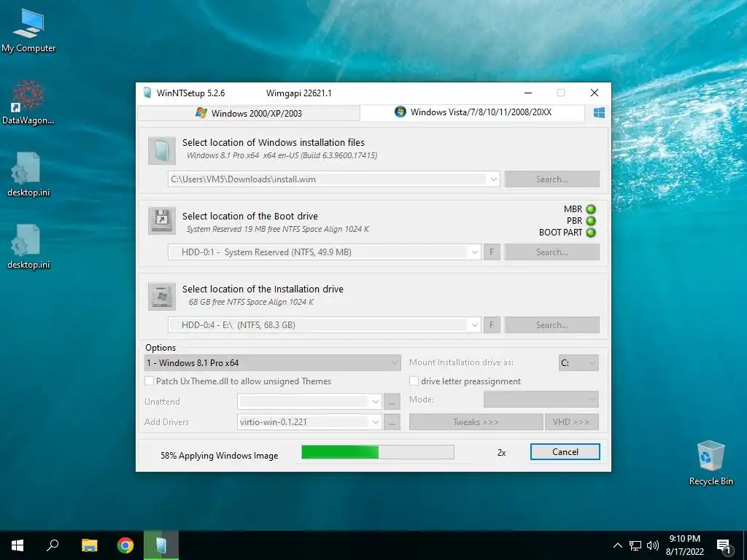Open the DataWagon desktop shortcut
Viewport: 747px width, 560px height.
(28, 102)
